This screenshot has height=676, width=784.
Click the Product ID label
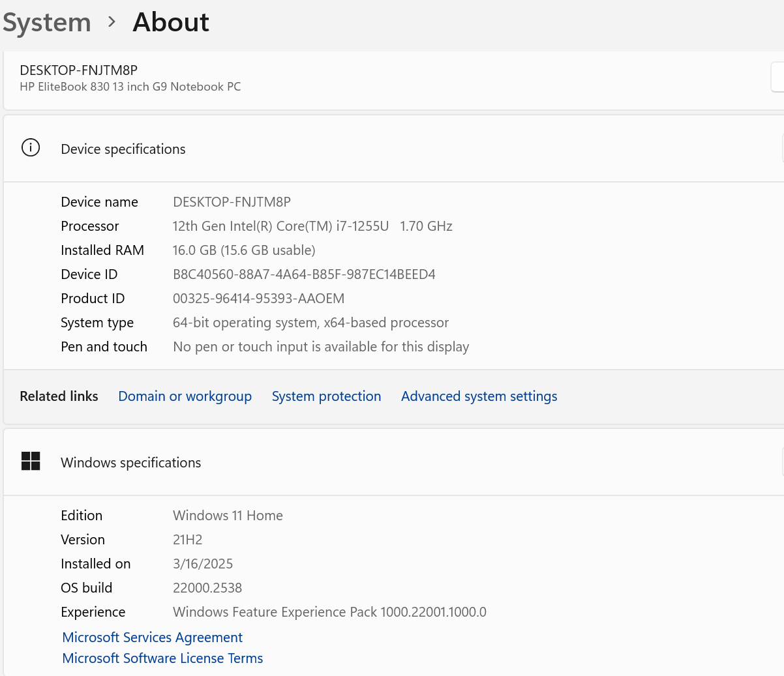pos(93,299)
